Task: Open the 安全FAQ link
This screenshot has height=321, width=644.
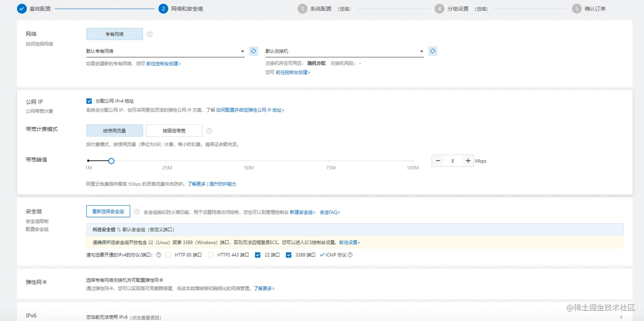Action: pyautogui.click(x=330, y=212)
